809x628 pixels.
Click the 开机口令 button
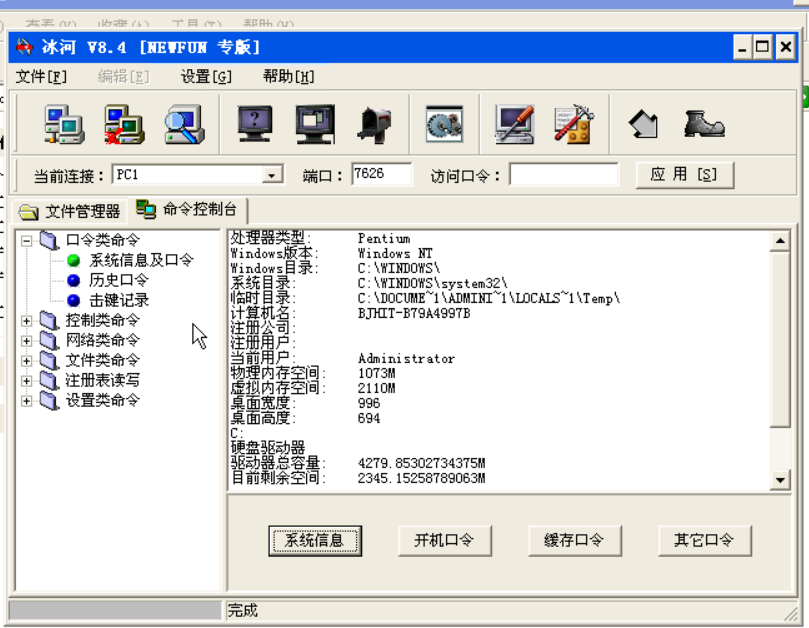coord(444,541)
